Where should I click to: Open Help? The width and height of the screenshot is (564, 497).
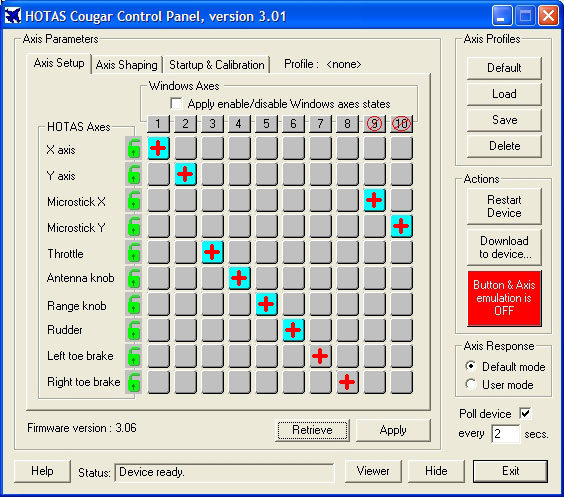[x=42, y=471]
